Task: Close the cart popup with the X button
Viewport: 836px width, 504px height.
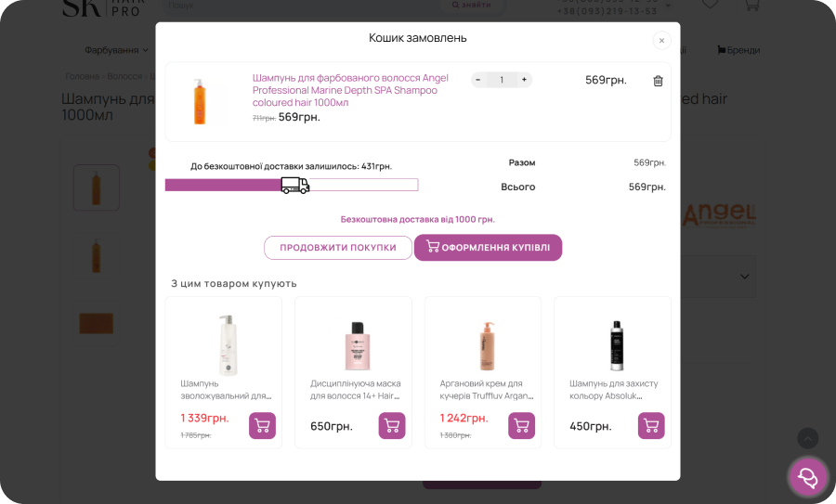Action: pos(661,41)
